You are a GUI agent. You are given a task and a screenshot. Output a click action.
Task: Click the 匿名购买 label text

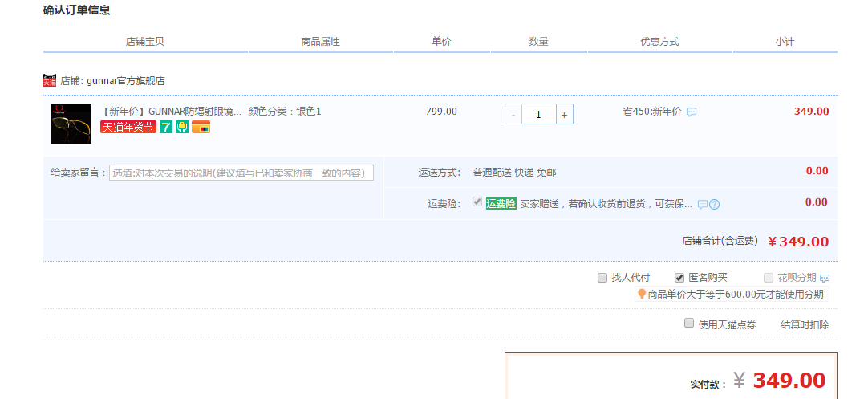(x=708, y=278)
